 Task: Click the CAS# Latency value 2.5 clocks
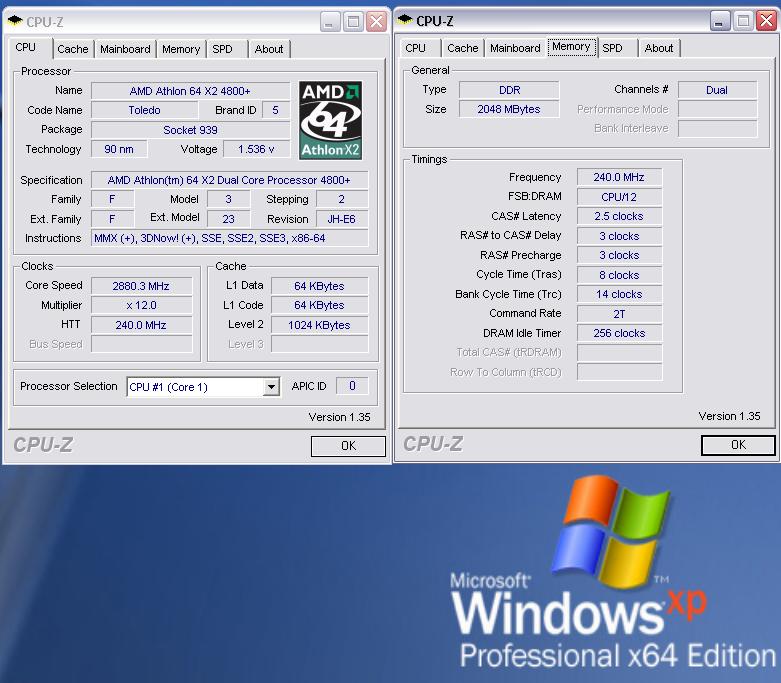(x=619, y=216)
